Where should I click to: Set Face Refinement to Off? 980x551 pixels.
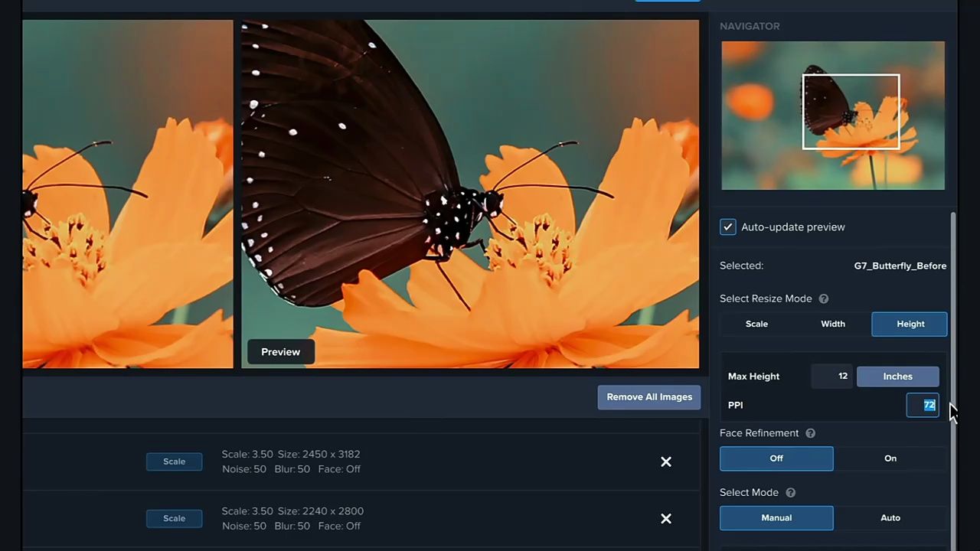pos(776,458)
